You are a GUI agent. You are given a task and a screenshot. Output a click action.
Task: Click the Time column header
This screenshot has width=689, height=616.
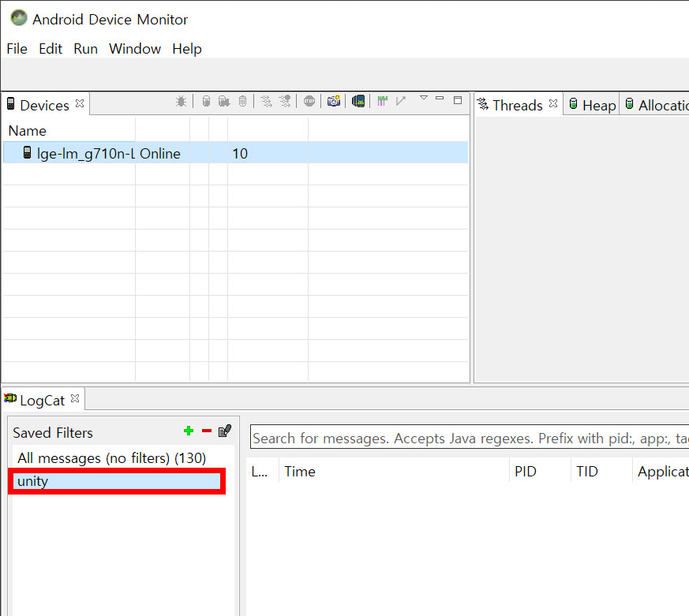300,472
